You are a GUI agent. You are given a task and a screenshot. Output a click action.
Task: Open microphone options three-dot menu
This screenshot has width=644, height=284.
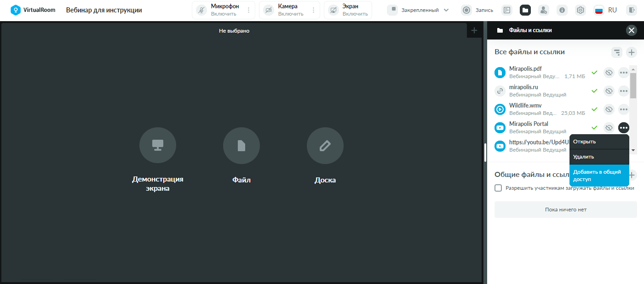pos(249,10)
